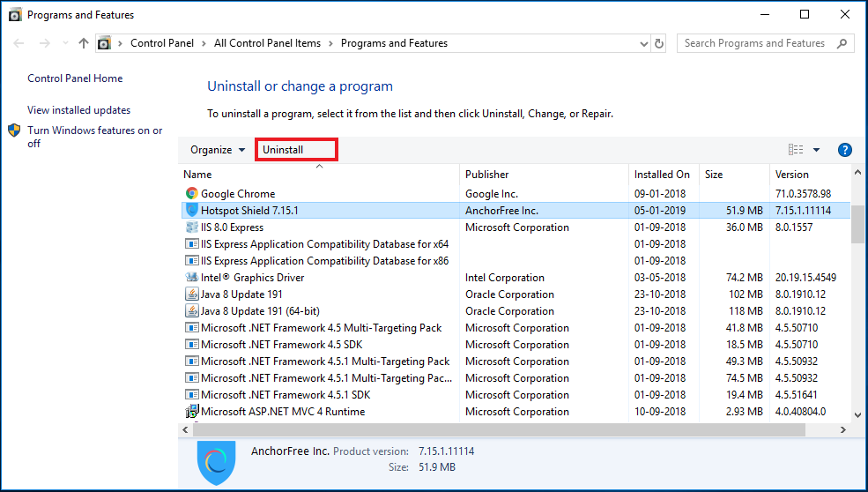Image resolution: width=868 pixels, height=492 pixels.
Task: Open Turn Windows features on or off
Action: [94, 137]
